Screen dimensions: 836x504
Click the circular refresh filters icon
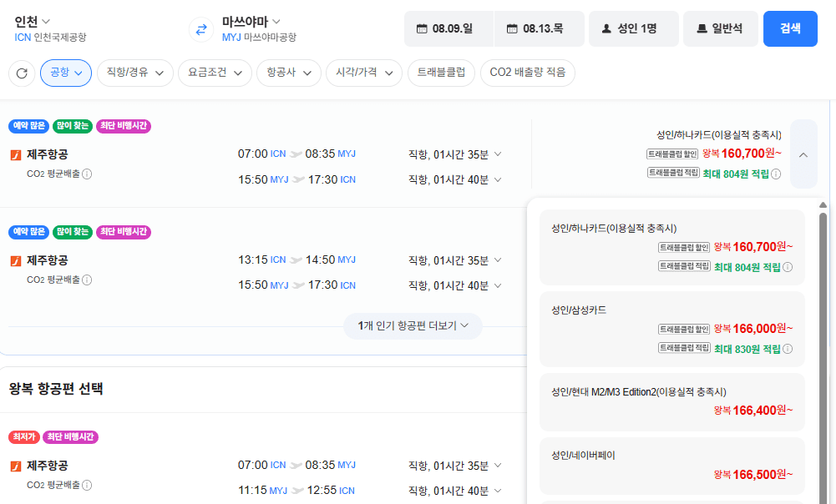click(x=22, y=73)
